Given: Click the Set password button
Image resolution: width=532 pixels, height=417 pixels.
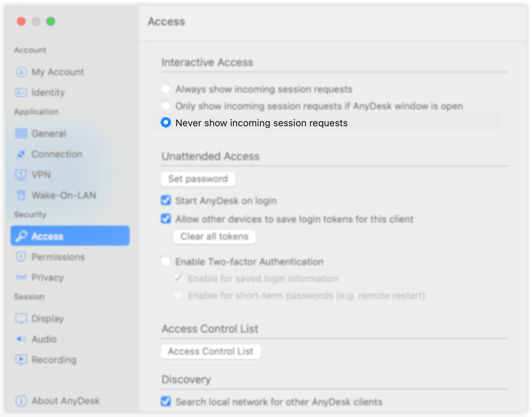Looking at the screenshot, I should coord(198,179).
